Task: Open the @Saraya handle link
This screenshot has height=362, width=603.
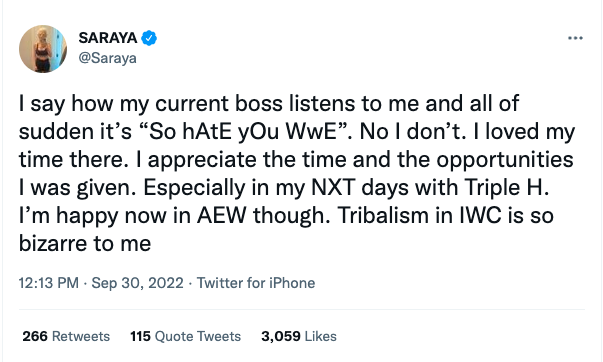Action: pyautogui.click(x=107, y=58)
